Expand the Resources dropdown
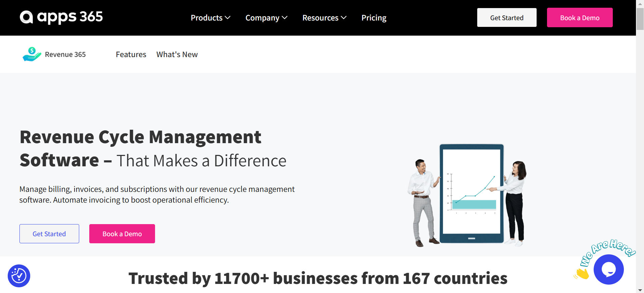The width and height of the screenshot is (644, 293). 325,18
